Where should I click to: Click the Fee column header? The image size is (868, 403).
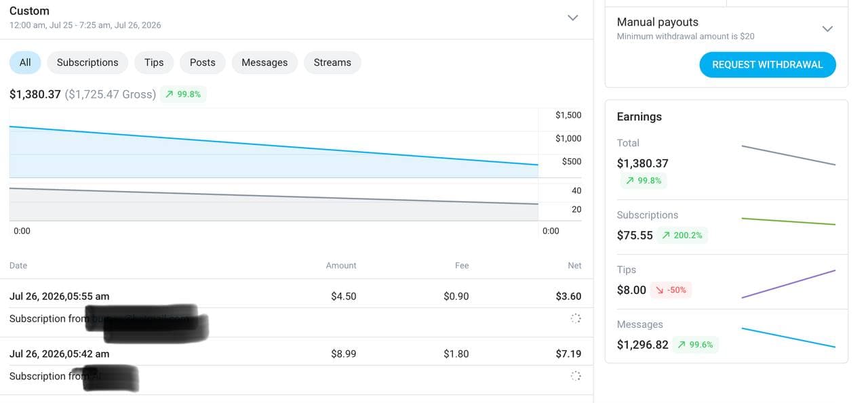[462, 266]
